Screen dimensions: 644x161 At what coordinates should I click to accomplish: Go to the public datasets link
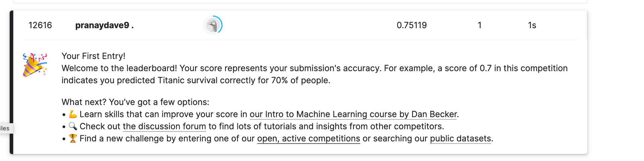point(460,139)
